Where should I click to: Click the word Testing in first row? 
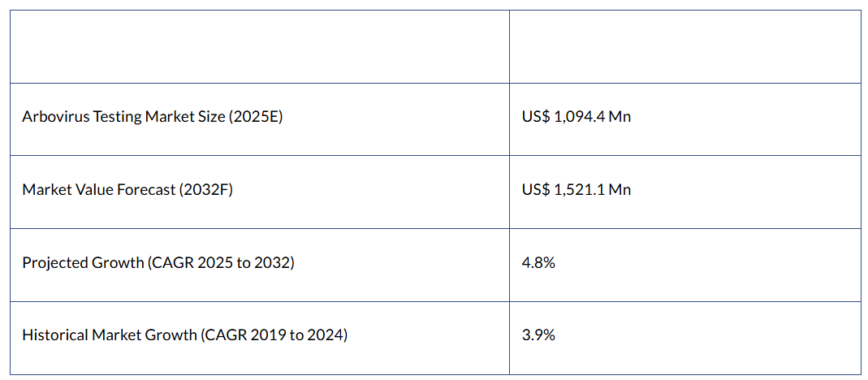pos(117,117)
